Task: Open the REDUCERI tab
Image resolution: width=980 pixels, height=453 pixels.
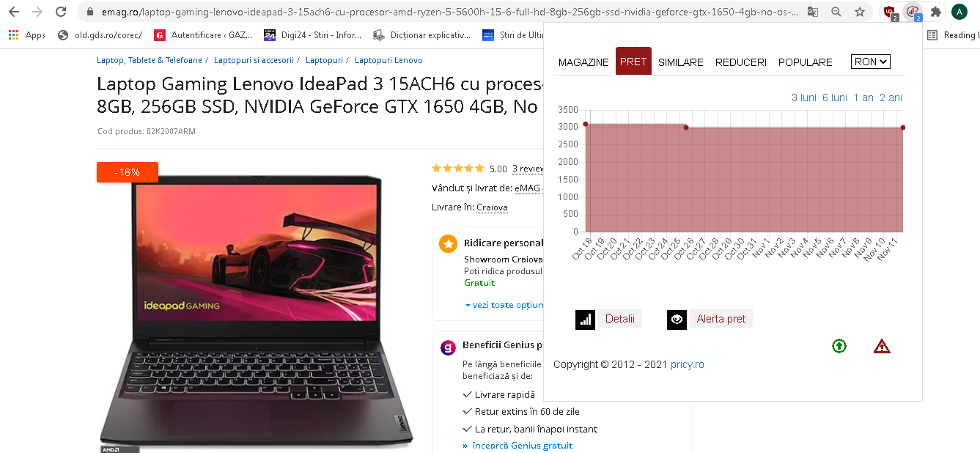Action: 741,62
